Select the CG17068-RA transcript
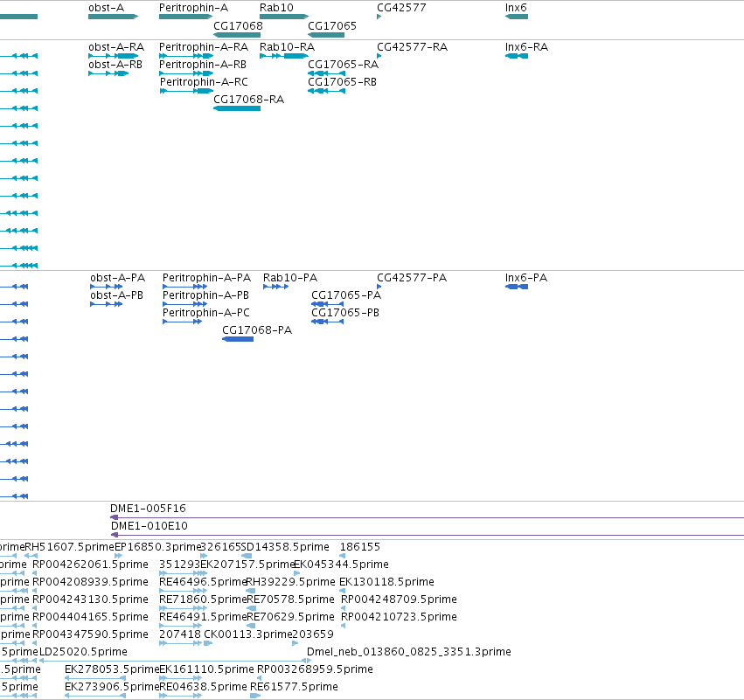The height and width of the screenshot is (700, 744). (237, 108)
